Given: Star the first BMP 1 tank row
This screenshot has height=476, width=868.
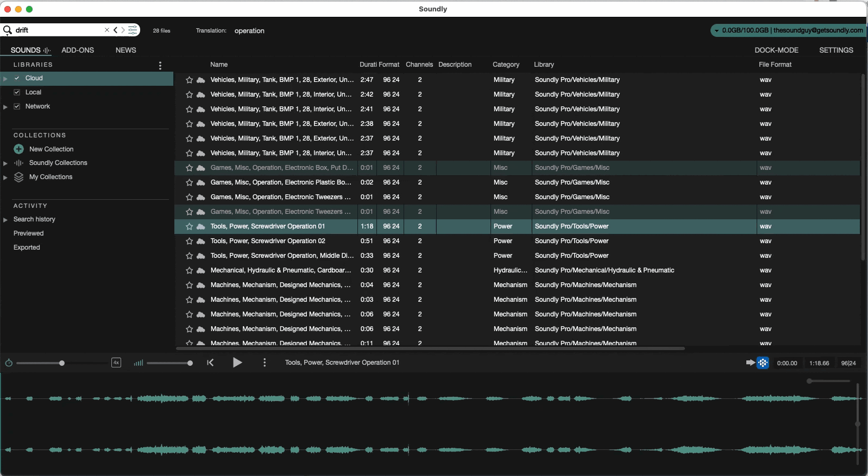Looking at the screenshot, I should point(189,80).
